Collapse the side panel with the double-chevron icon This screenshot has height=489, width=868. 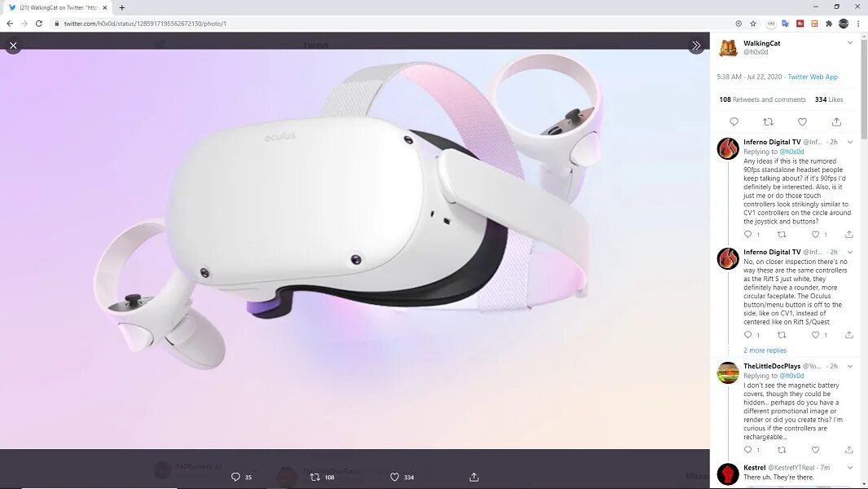[x=696, y=46]
